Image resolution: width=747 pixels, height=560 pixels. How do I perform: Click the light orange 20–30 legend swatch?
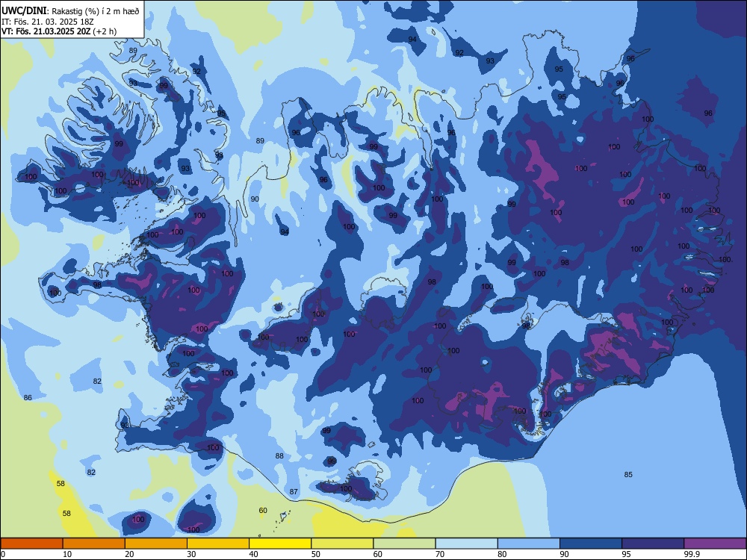[156, 544]
